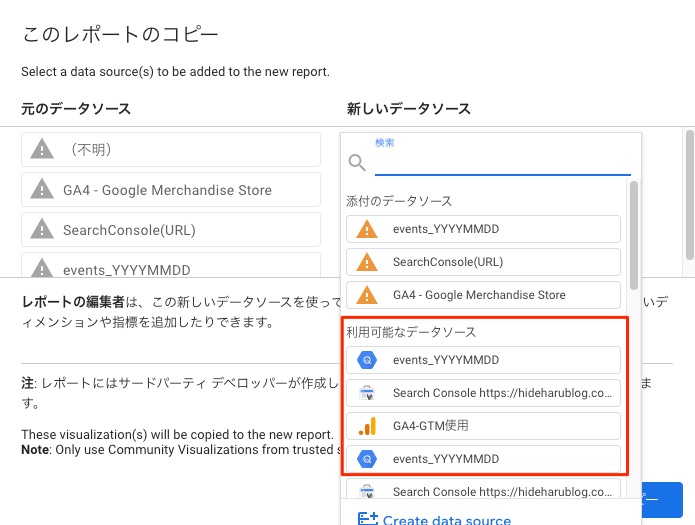Click the dropdown list scrollbar
The height and width of the screenshot is (525, 695).
point(634,235)
